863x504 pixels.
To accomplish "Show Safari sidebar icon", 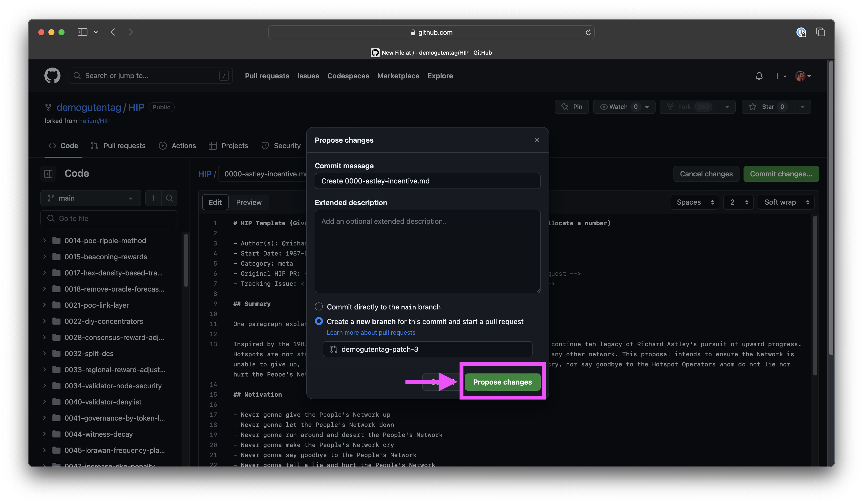I will pyautogui.click(x=82, y=32).
